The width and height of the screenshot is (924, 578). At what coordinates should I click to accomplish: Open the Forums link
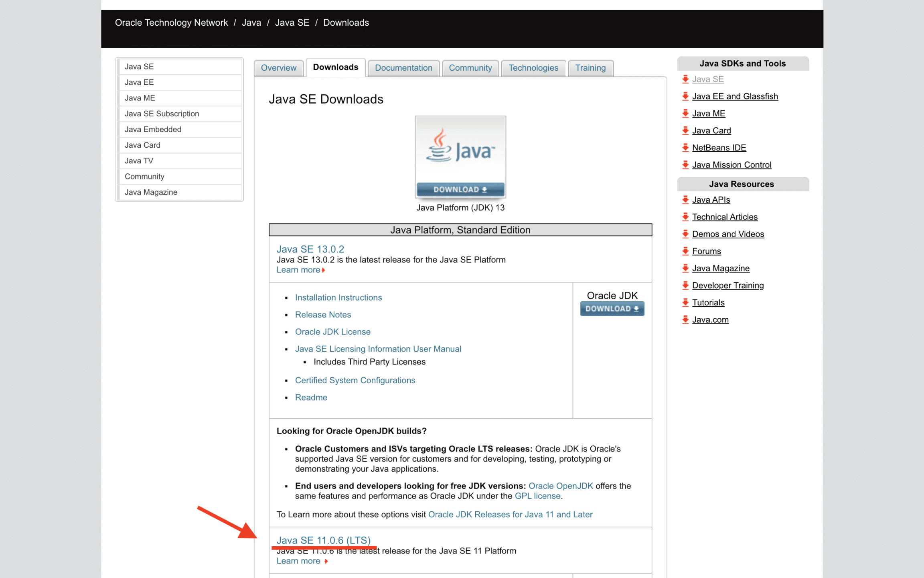click(706, 251)
